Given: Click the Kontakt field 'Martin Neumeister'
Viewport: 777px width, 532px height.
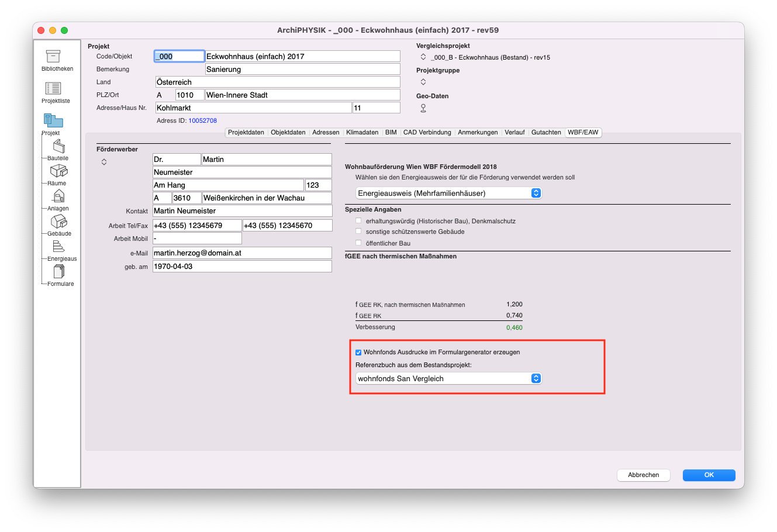Looking at the screenshot, I should pos(242,210).
